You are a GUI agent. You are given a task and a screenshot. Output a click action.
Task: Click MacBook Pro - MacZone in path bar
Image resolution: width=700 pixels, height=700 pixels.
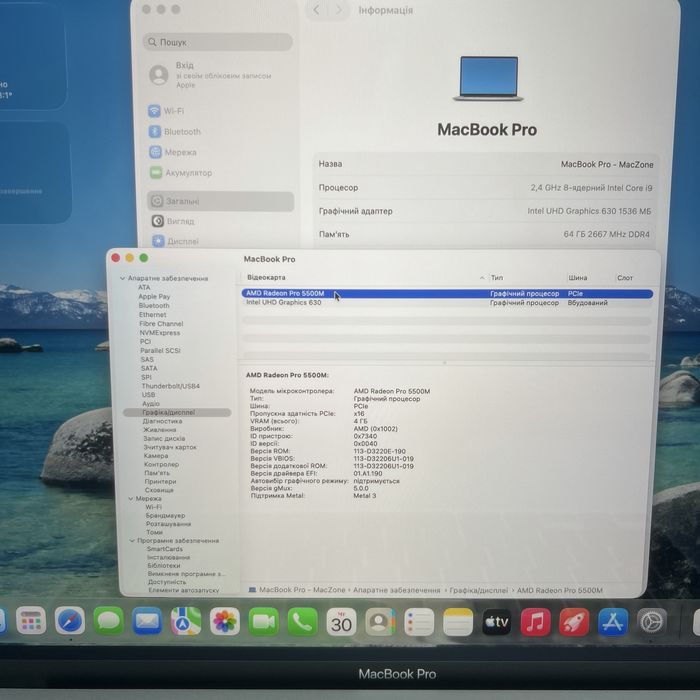coord(302,590)
